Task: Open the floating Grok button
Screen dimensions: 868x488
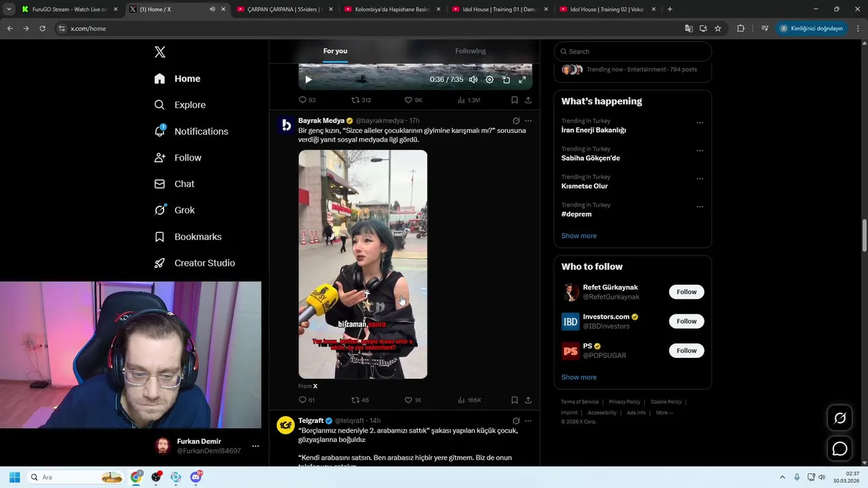Action: (840, 418)
